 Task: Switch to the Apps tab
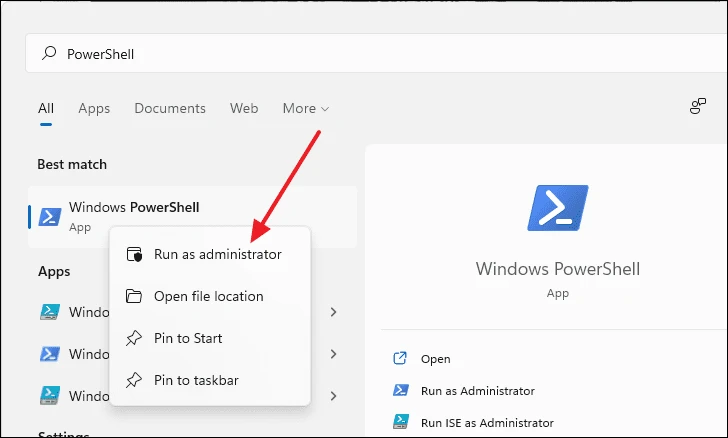pyautogui.click(x=94, y=109)
